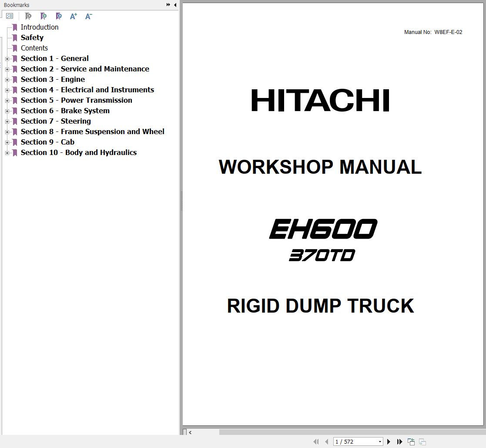
Task: Click the bookmark icon beside Introduction
Action: (14, 27)
